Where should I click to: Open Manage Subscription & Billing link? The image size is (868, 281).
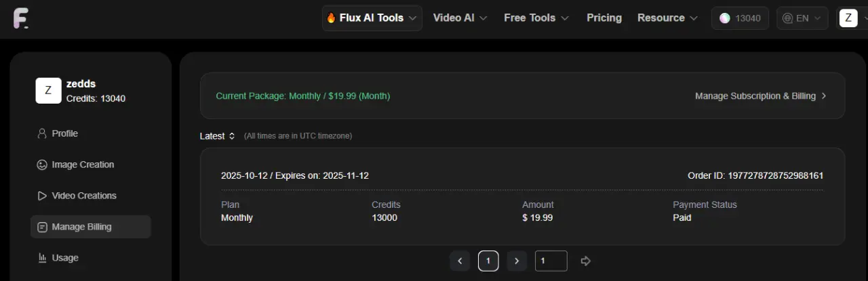click(761, 96)
